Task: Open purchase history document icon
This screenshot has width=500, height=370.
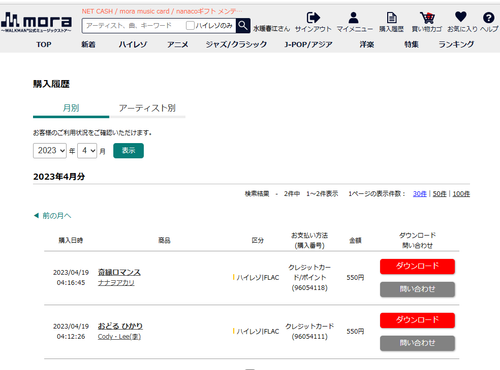Action: click(x=391, y=18)
